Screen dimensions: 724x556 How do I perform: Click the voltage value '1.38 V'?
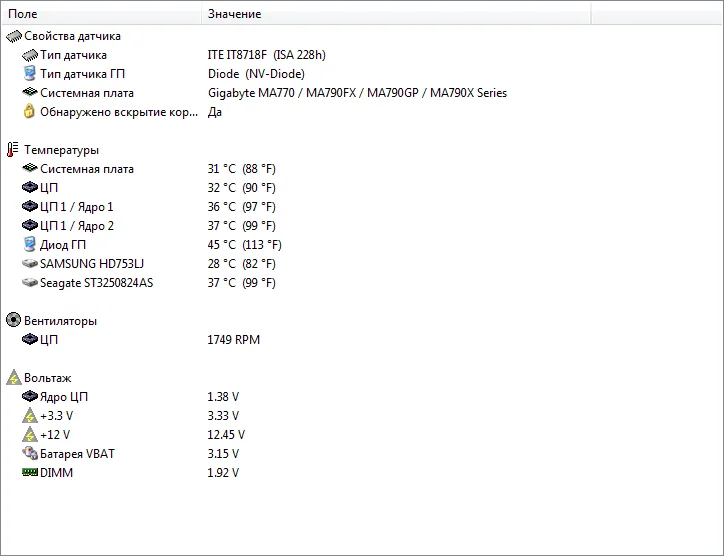[223, 397]
